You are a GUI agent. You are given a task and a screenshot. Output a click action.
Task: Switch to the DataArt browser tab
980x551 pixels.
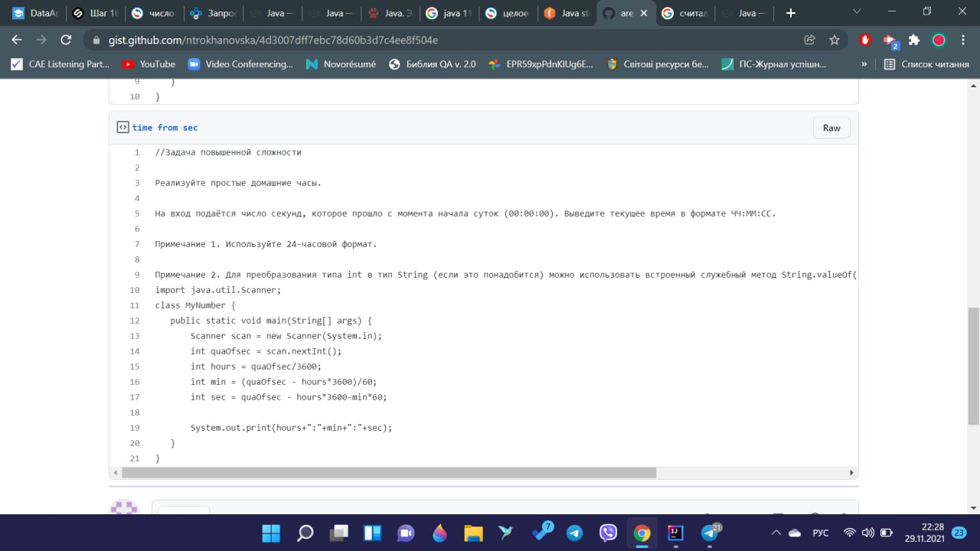tap(35, 13)
